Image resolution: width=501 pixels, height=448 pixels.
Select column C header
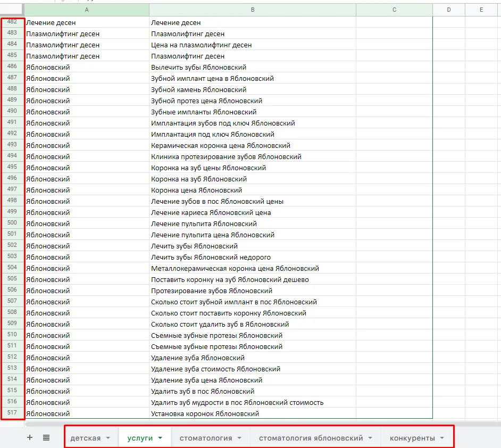394,10
